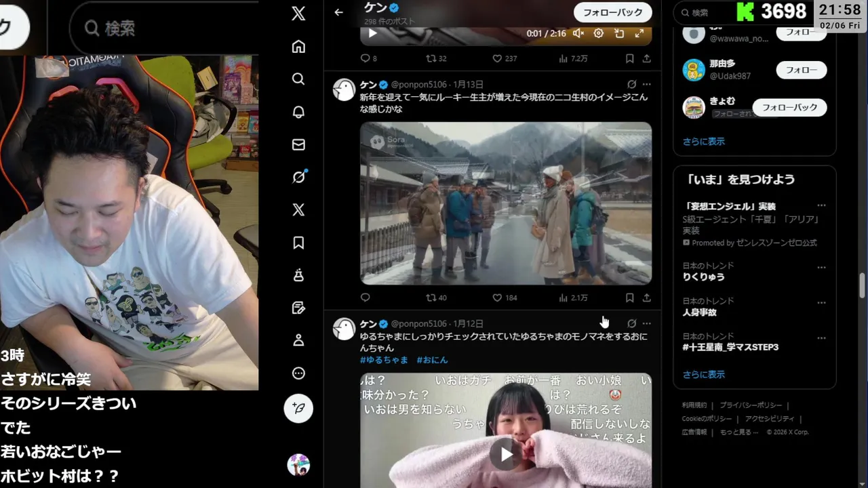
Task: Open ケン avatar on 1月13日 post
Action: click(344, 89)
